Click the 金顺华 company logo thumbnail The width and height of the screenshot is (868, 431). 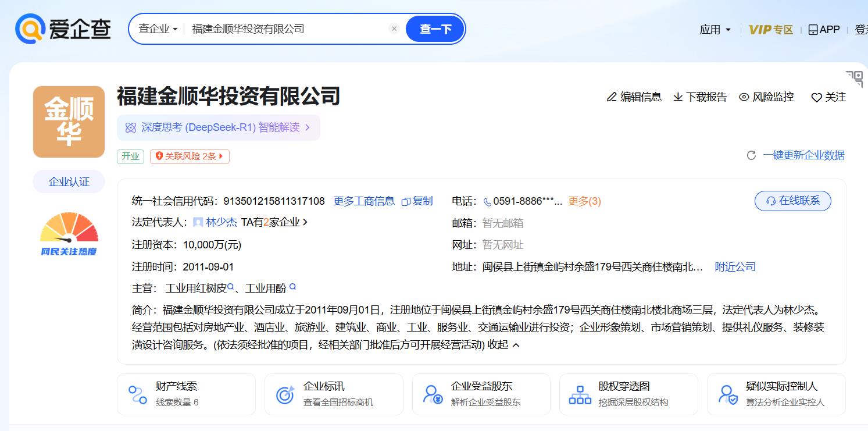tap(69, 122)
